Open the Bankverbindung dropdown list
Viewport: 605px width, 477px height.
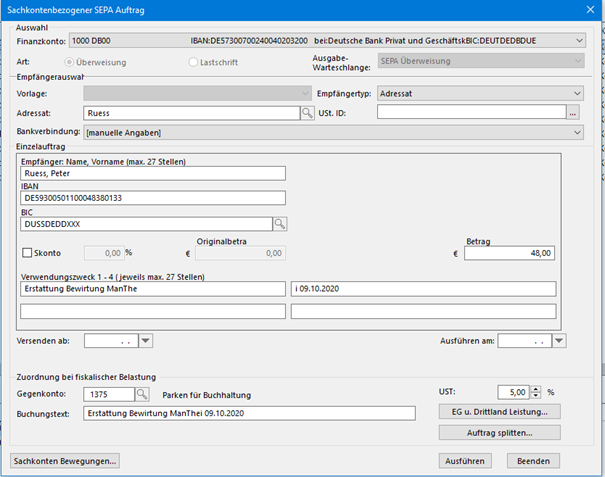[576, 132]
